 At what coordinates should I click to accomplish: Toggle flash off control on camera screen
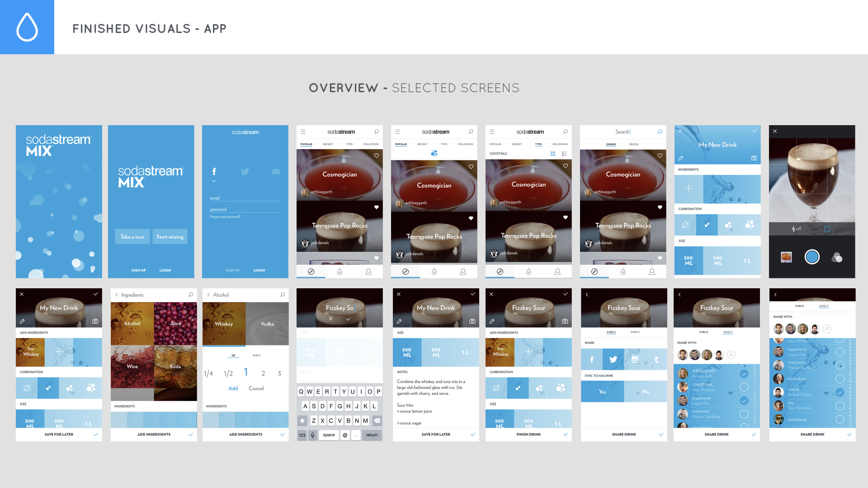[797, 229]
